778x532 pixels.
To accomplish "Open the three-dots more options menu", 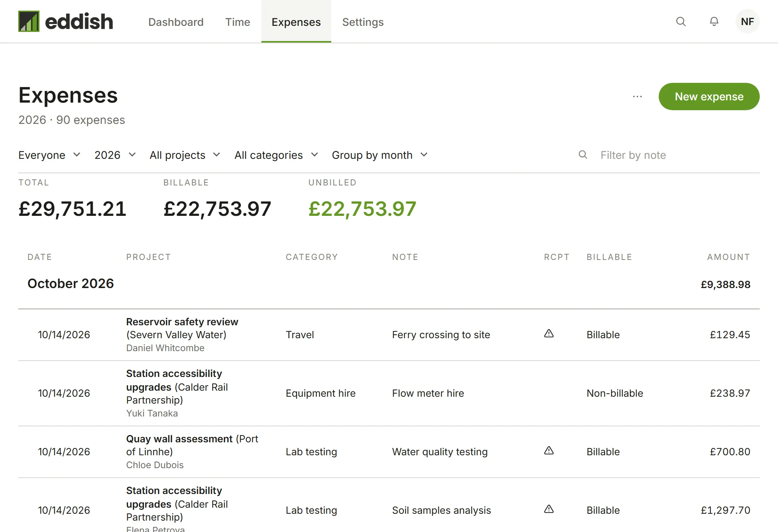I will point(637,97).
